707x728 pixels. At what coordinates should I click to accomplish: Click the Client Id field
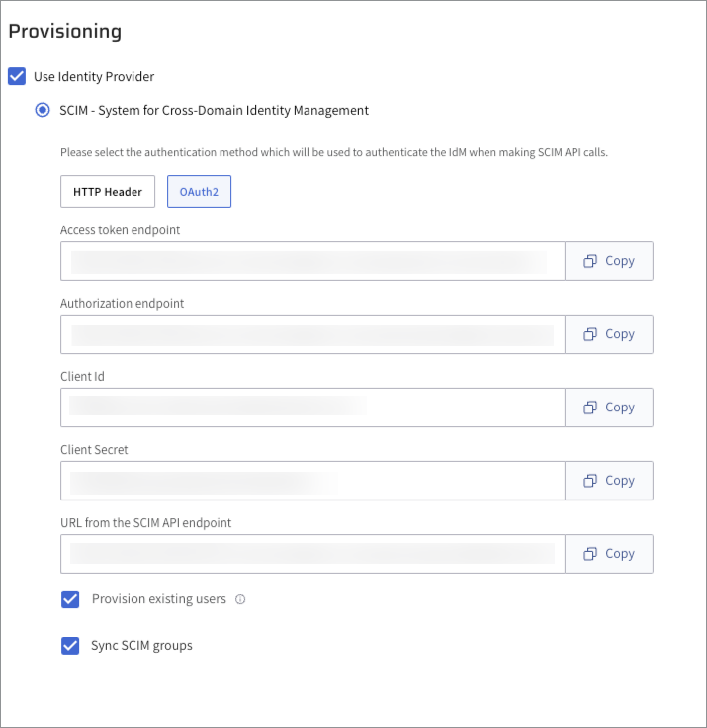[x=312, y=408]
